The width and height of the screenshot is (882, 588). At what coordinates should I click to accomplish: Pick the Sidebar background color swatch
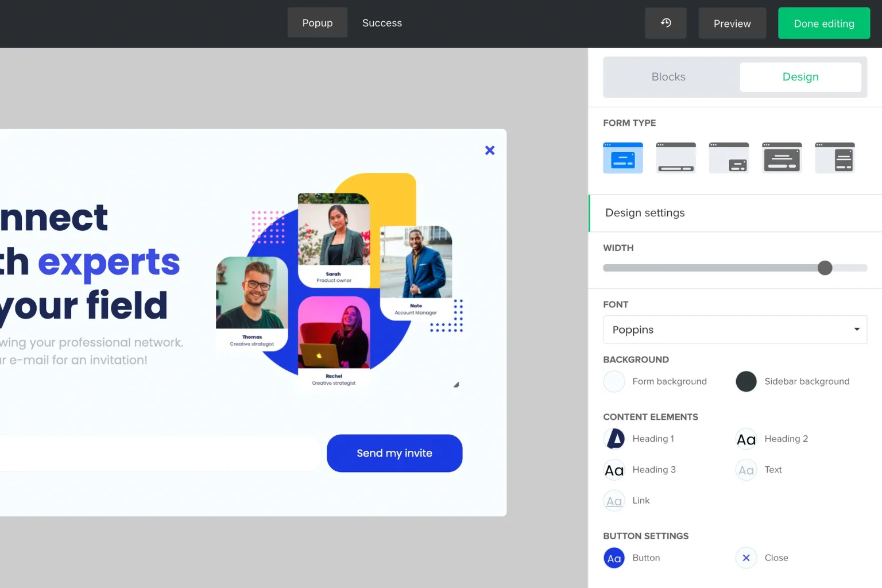(746, 381)
